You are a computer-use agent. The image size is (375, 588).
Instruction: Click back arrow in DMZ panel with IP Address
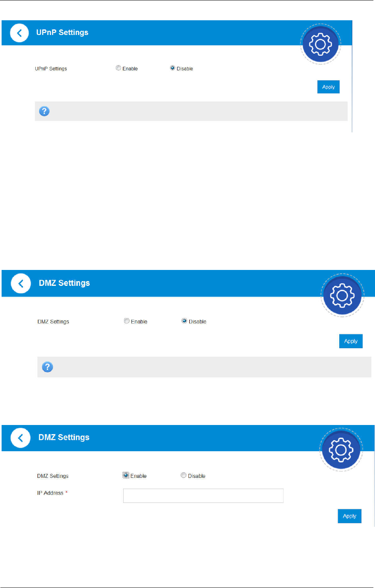(20, 438)
